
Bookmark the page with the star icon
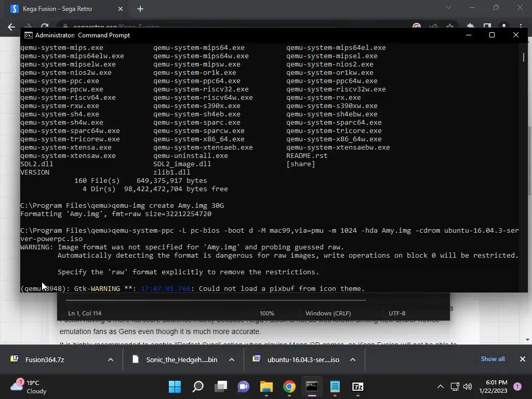(x=450, y=26)
